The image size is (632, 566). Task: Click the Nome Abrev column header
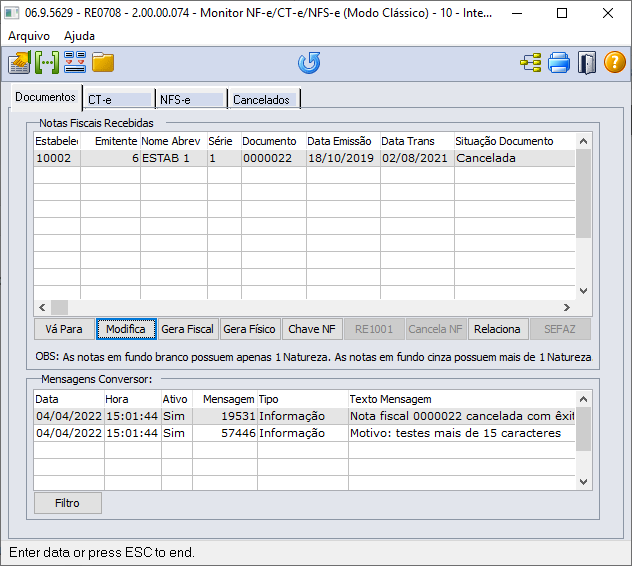click(x=174, y=141)
